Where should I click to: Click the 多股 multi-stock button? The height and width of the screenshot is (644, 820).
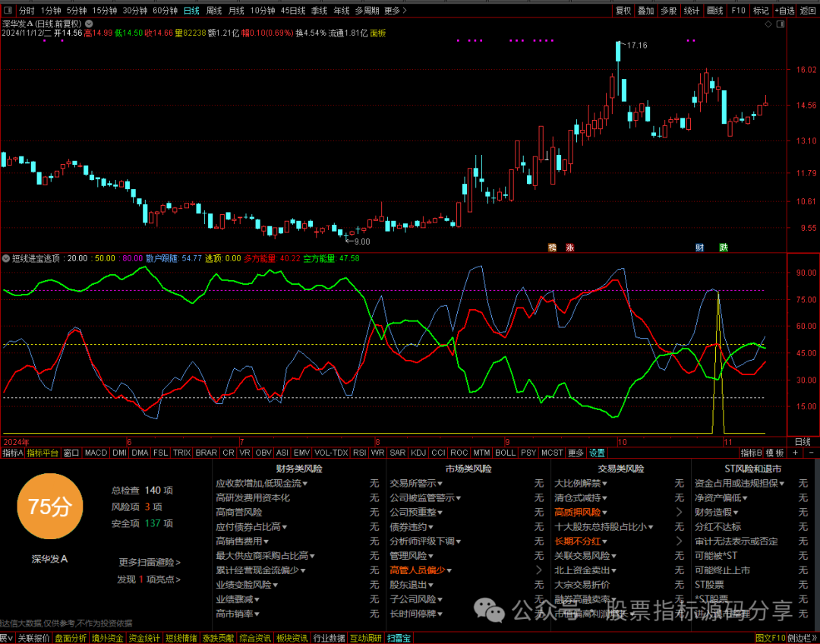click(x=668, y=11)
